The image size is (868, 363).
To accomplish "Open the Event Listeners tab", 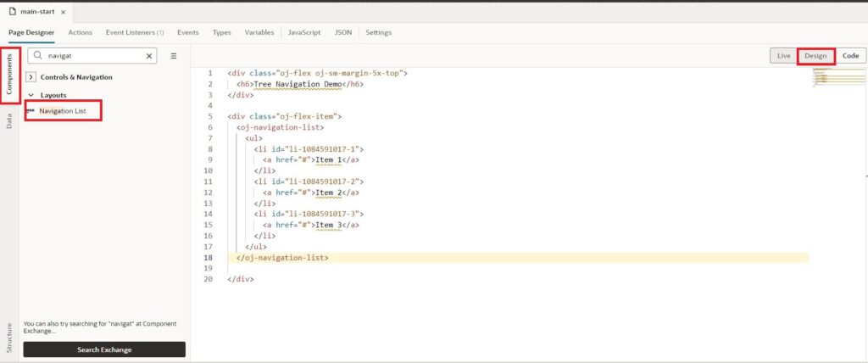I will [135, 32].
